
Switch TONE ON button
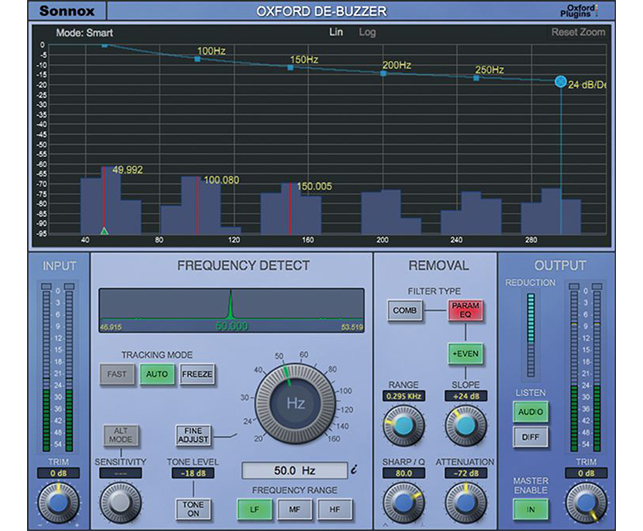click(x=193, y=509)
